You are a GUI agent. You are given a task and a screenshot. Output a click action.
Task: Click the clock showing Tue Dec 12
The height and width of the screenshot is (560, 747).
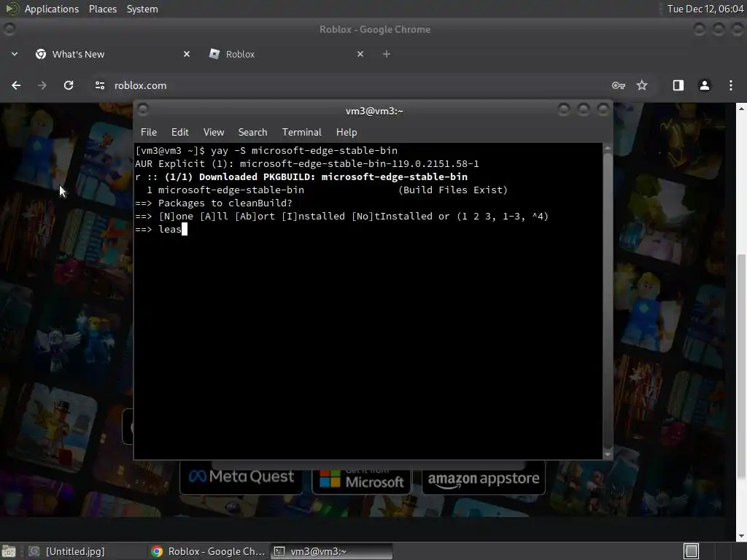pos(705,9)
